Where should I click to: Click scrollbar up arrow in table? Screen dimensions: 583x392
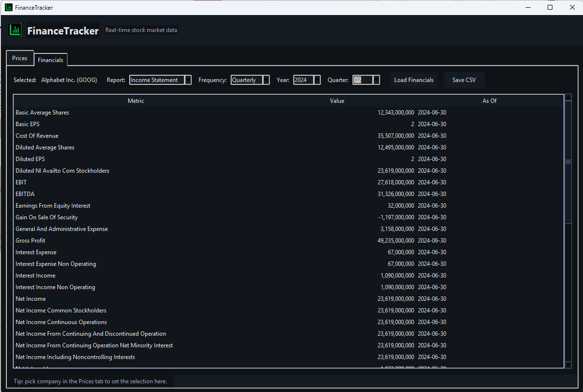point(568,98)
